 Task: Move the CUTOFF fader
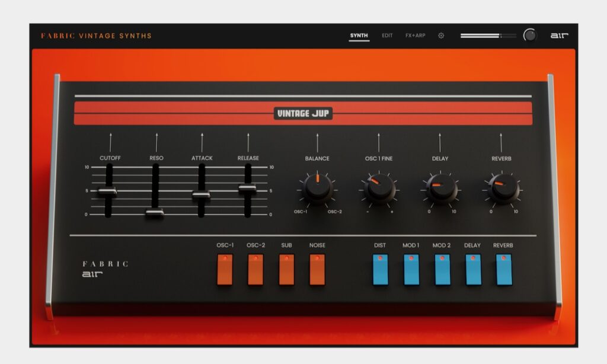click(x=107, y=193)
